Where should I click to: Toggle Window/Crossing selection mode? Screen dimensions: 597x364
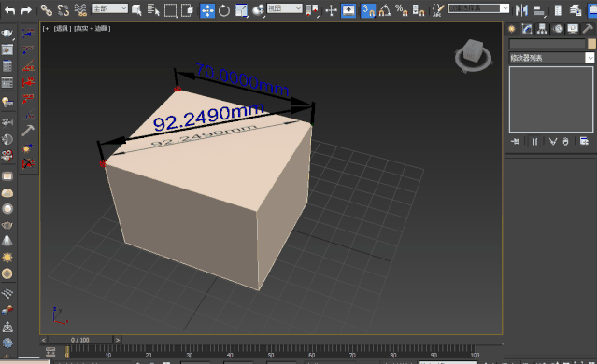[x=187, y=10]
